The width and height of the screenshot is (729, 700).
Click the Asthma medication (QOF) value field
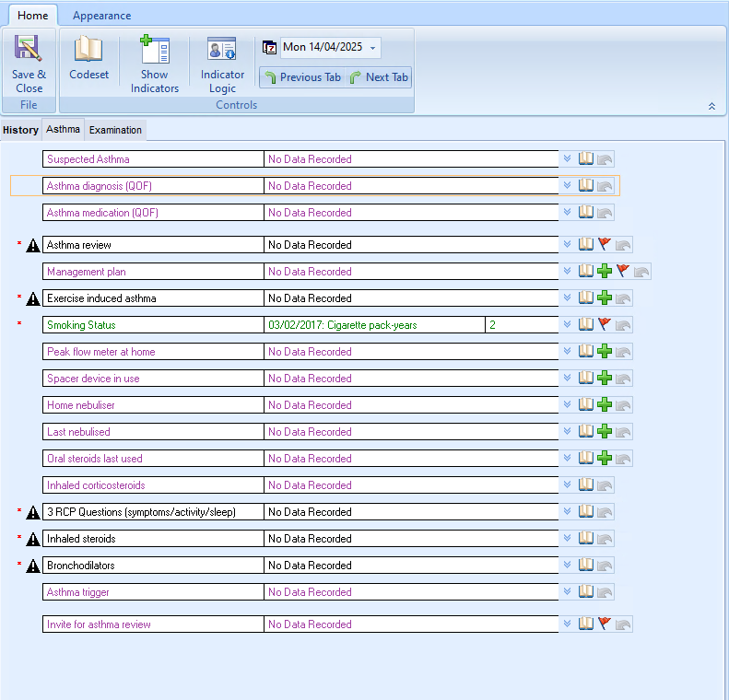(411, 213)
